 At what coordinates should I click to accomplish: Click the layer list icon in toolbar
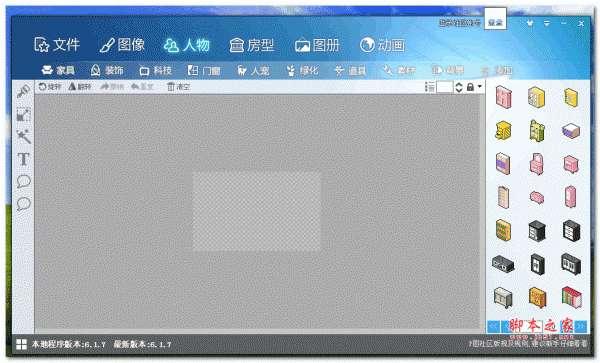(x=430, y=87)
